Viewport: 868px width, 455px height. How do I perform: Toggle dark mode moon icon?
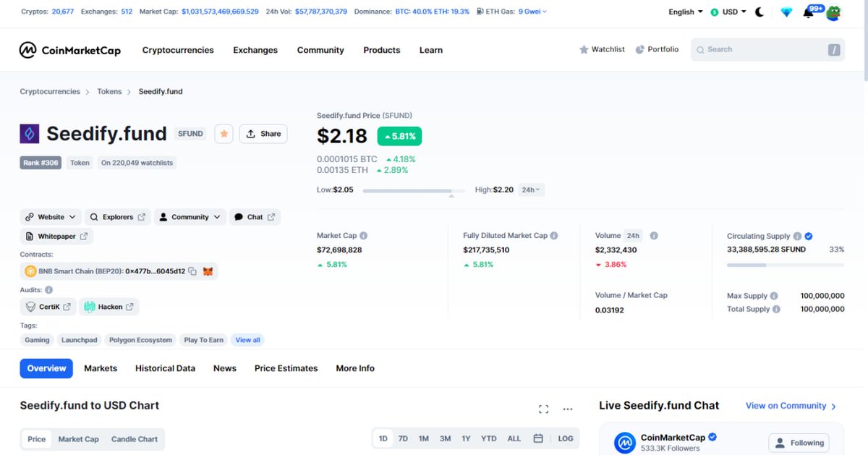tap(759, 12)
